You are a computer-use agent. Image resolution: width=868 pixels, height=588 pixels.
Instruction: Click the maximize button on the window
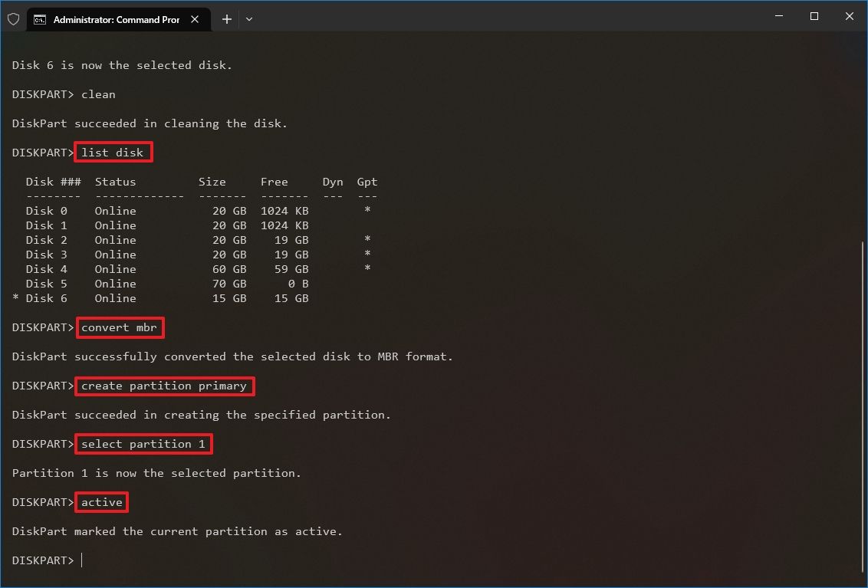814,16
